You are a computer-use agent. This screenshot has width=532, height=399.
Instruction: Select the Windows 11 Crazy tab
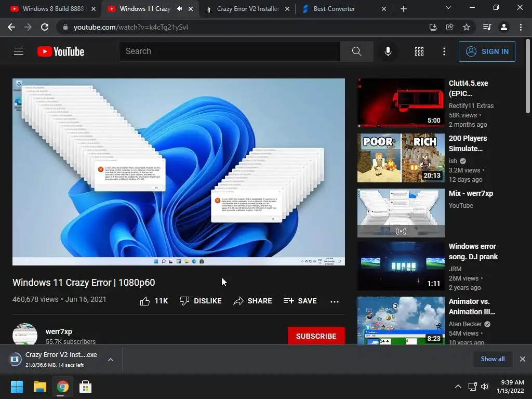tap(145, 9)
